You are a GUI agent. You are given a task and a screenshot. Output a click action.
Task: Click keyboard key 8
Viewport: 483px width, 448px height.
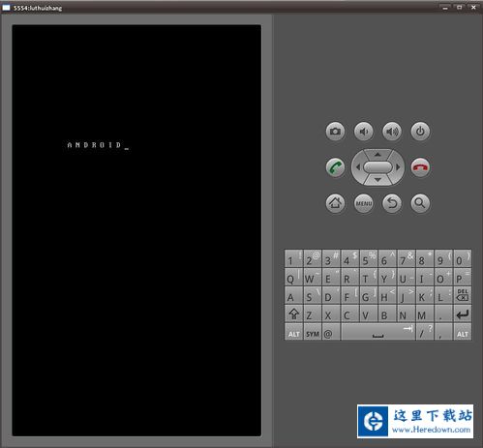(x=425, y=258)
